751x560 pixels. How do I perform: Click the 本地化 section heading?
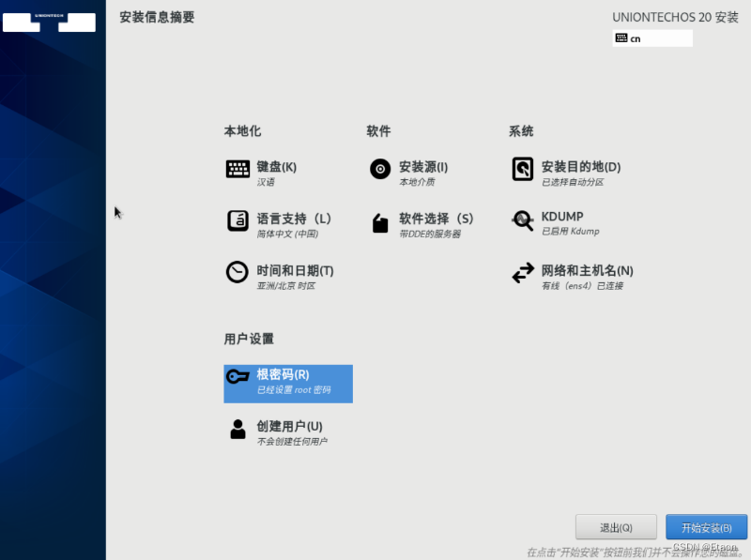242,131
